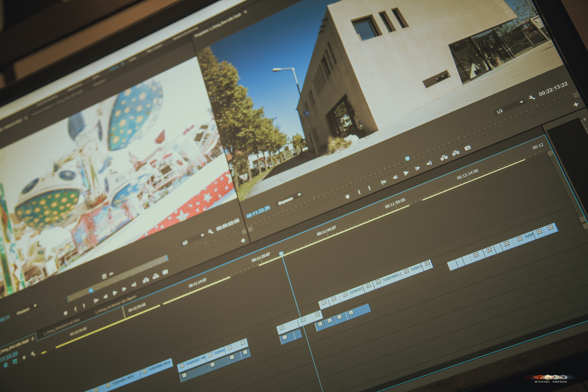Click Program monitor timecode 00:11:33:20
The image size is (588, 392).
(x=258, y=212)
